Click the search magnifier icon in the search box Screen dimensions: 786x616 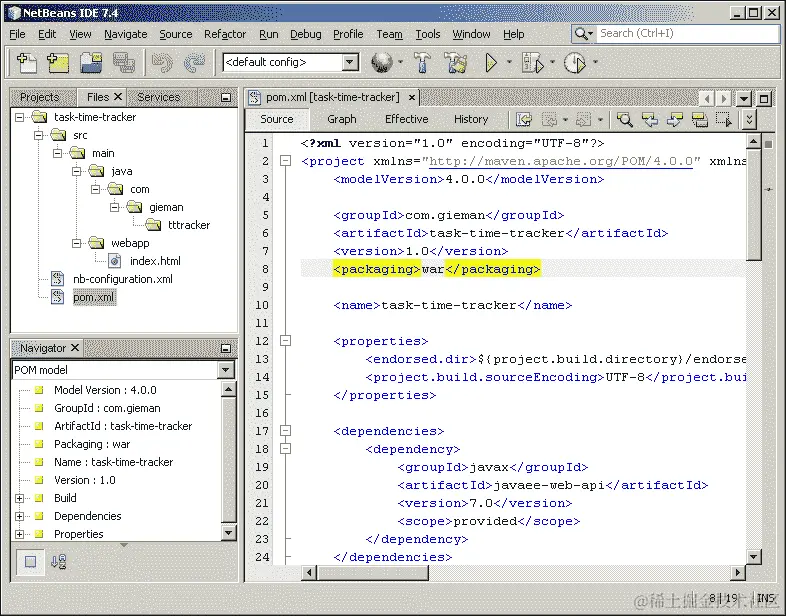(x=583, y=34)
